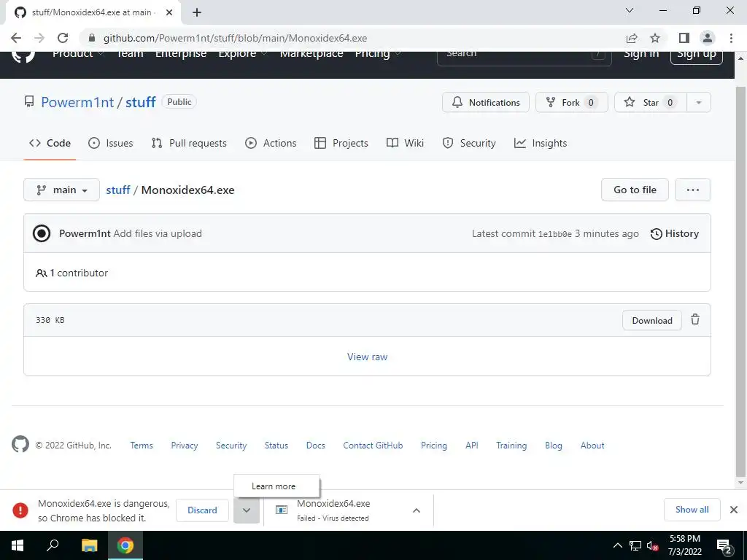Switch to the Issues tab

coord(111,144)
